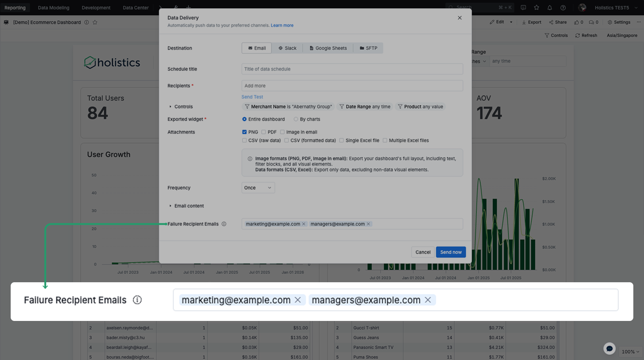Click the Share icon
Viewport: 644px width, 360px height.
click(558, 22)
